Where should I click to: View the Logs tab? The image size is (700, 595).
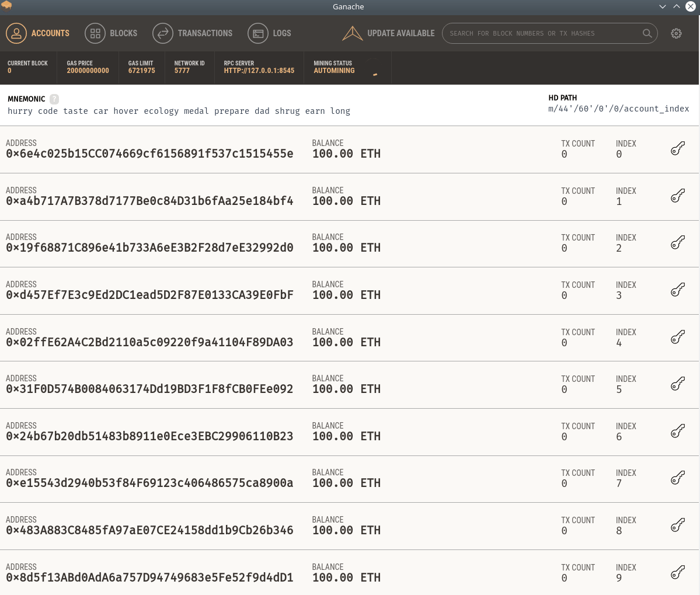click(270, 33)
